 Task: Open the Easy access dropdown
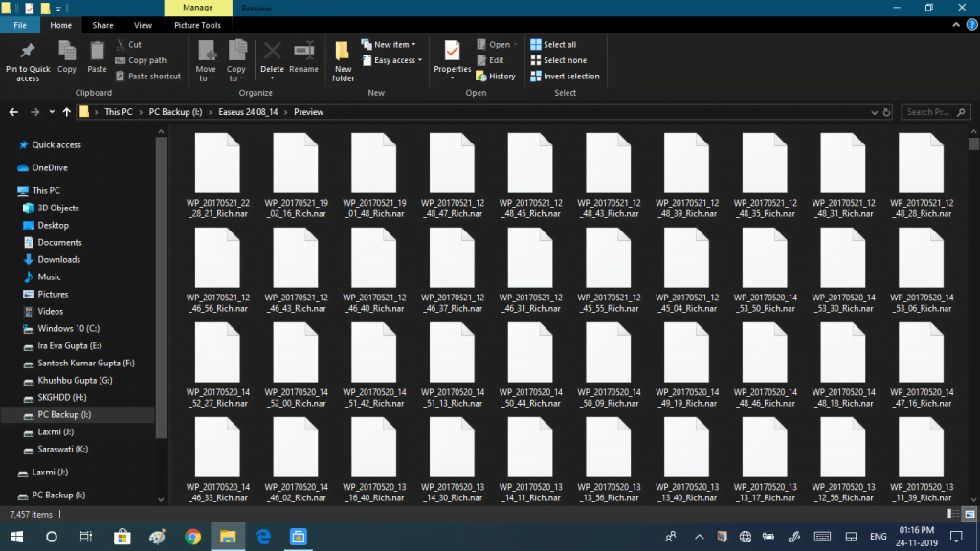coord(392,60)
